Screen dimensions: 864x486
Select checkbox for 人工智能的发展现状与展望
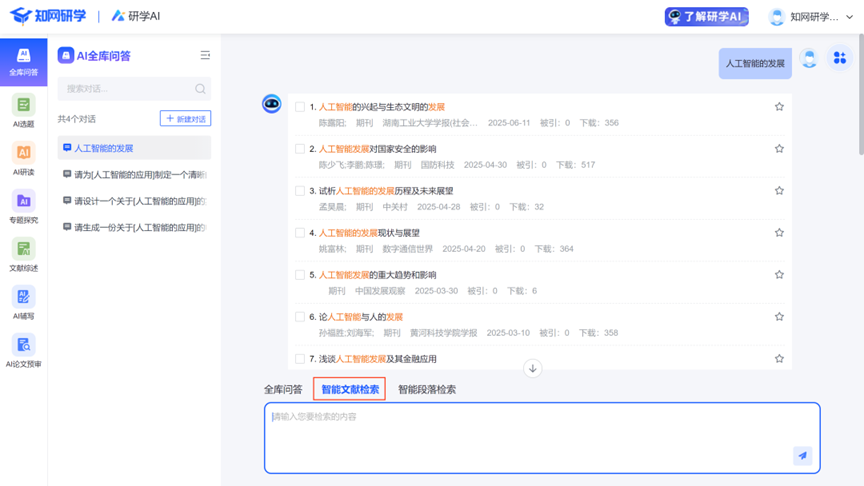point(299,233)
